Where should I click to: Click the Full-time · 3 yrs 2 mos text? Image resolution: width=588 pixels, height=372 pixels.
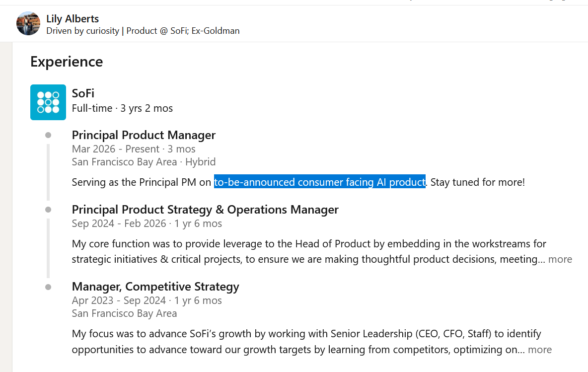[122, 108]
